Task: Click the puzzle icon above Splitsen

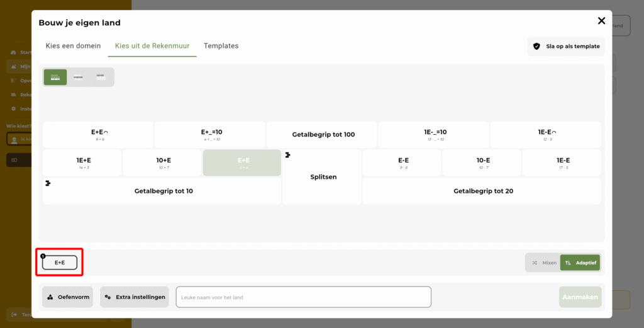Action: [x=287, y=155]
